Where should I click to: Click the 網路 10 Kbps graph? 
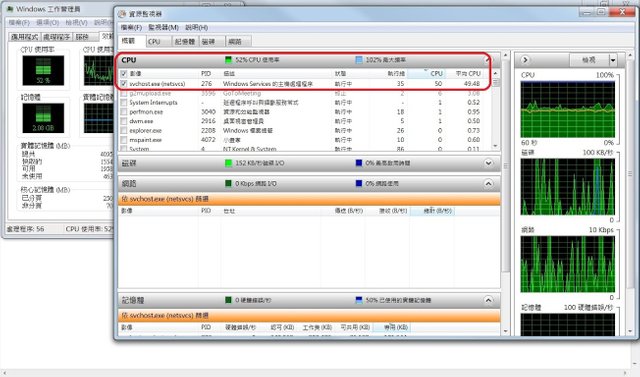point(568,264)
